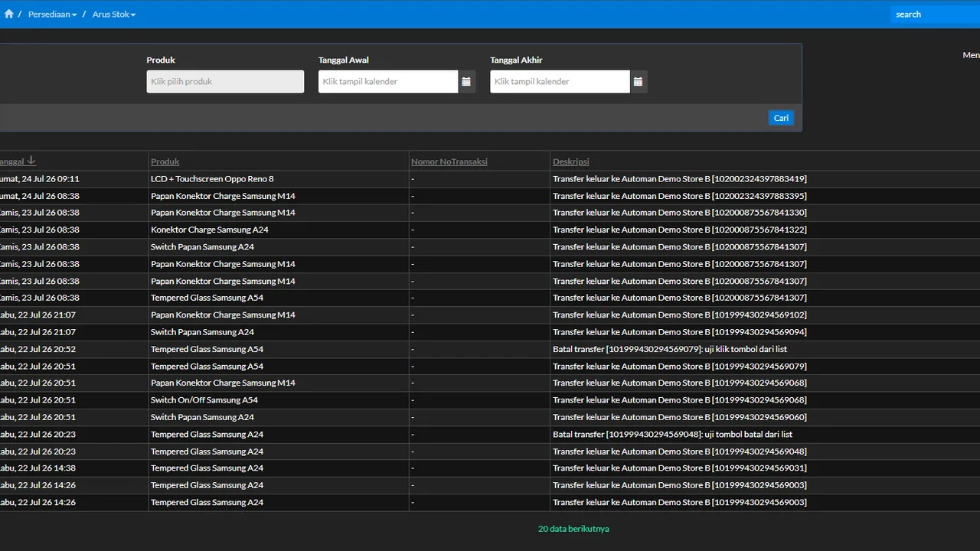Sort by Produk column header
Screen dimensions: 980x551
[165, 161]
